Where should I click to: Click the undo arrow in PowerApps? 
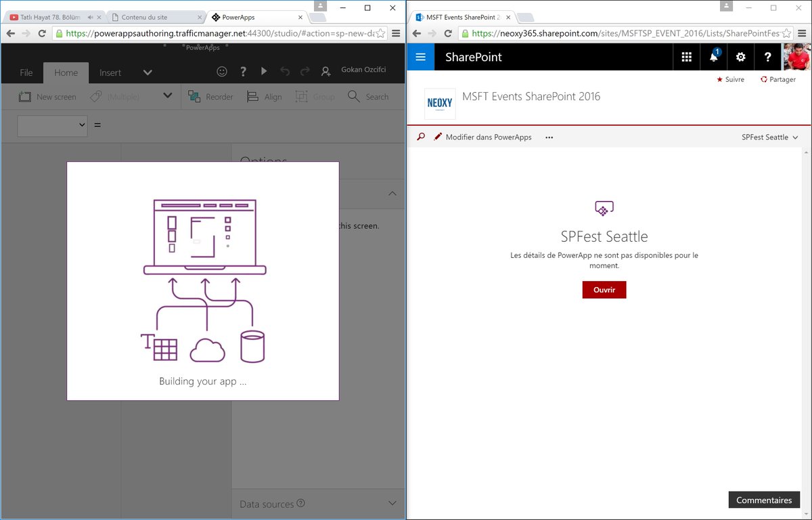[285, 71]
